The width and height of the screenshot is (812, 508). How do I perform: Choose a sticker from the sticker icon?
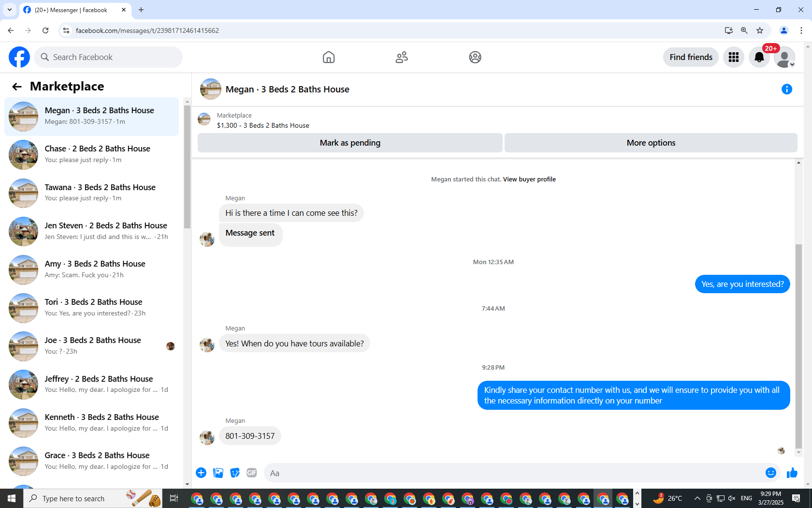[x=235, y=473]
